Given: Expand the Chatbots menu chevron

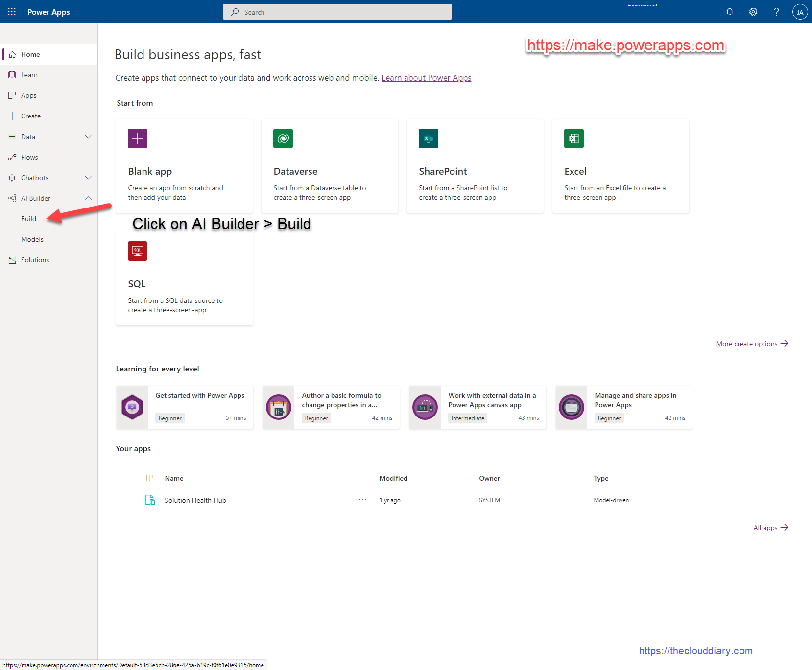Looking at the screenshot, I should pyautogui.click(x=88, y=178).
